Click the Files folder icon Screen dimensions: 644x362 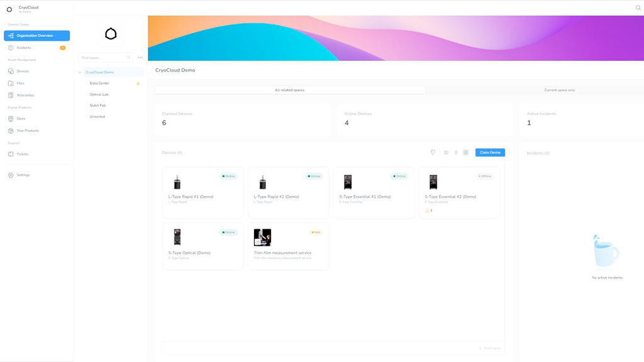[x=11, y=84]
